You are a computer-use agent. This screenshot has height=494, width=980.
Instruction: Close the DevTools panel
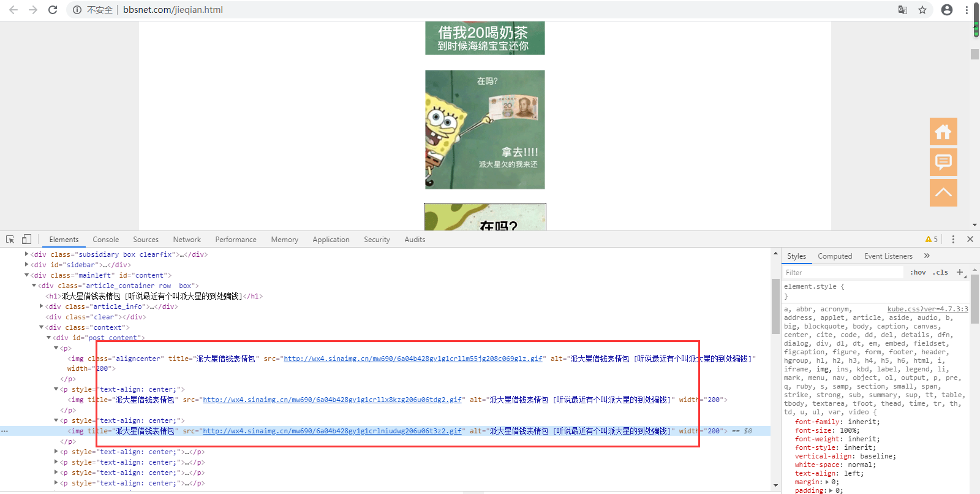[970, 239]
